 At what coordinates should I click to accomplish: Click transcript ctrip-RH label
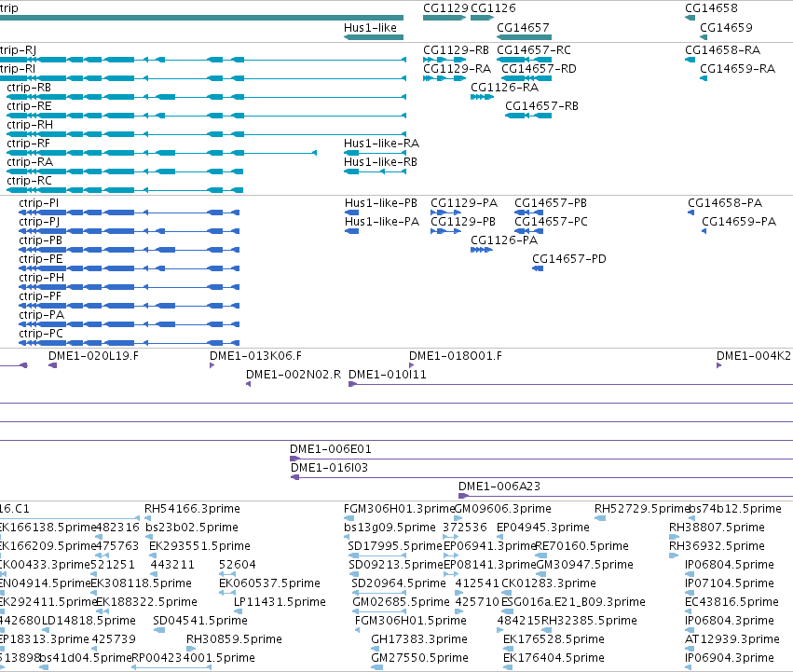click(29, 125)
